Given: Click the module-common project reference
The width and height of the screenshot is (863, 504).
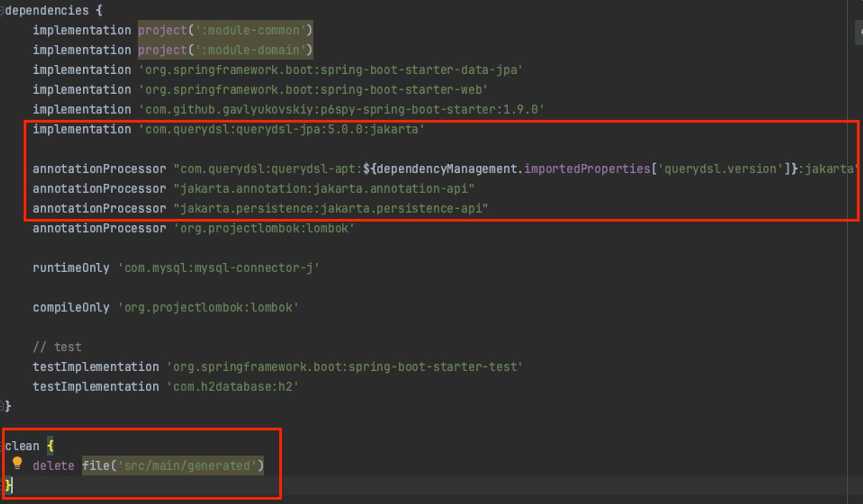Looking at the screenshot, I should pyautogui.click(x=225, y=30).
